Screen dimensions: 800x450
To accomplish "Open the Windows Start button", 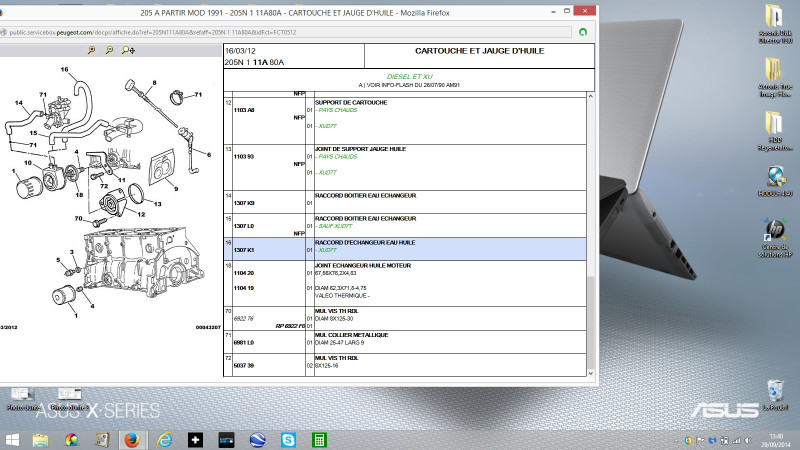I will (x=12, y=440).
